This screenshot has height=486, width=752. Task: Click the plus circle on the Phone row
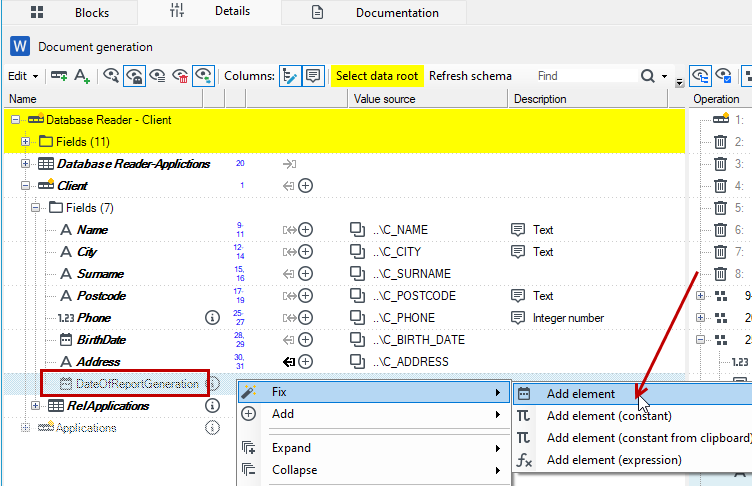[306, 318]
